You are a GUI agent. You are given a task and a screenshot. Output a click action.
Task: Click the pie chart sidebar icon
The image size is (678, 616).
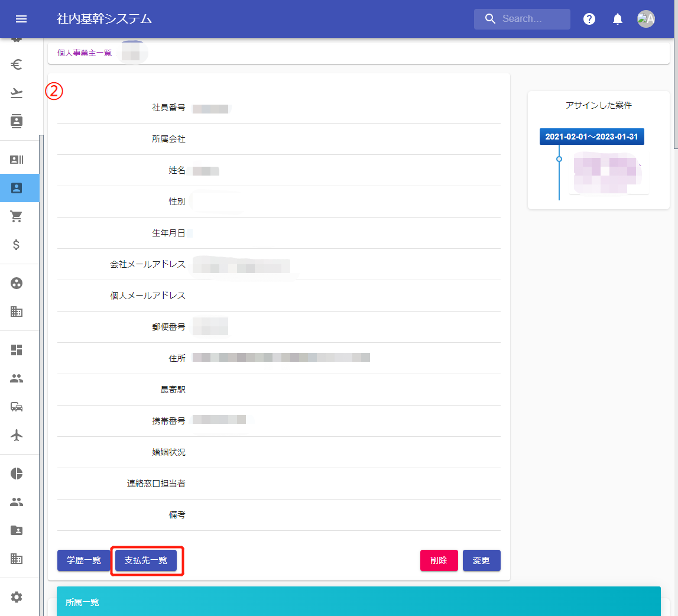[17, 474]
